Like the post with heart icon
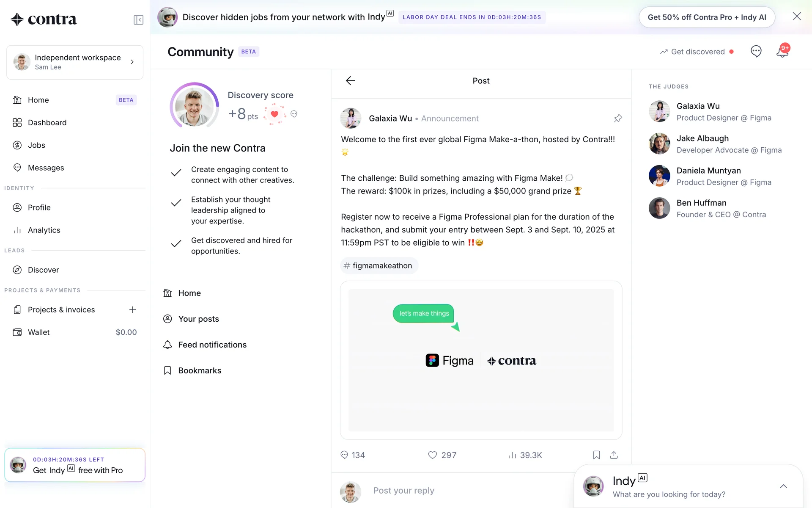Screen dimensions: 812x508 pyautogui.click(x=432, y=455)
